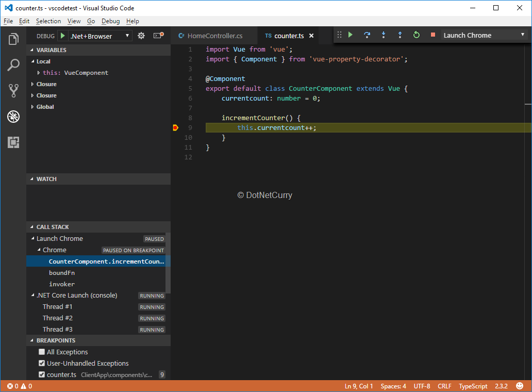Select Thread #3 in call stack
Image resolution: width=532 pixels, height=392 pixels.
(x=96, y=329)
